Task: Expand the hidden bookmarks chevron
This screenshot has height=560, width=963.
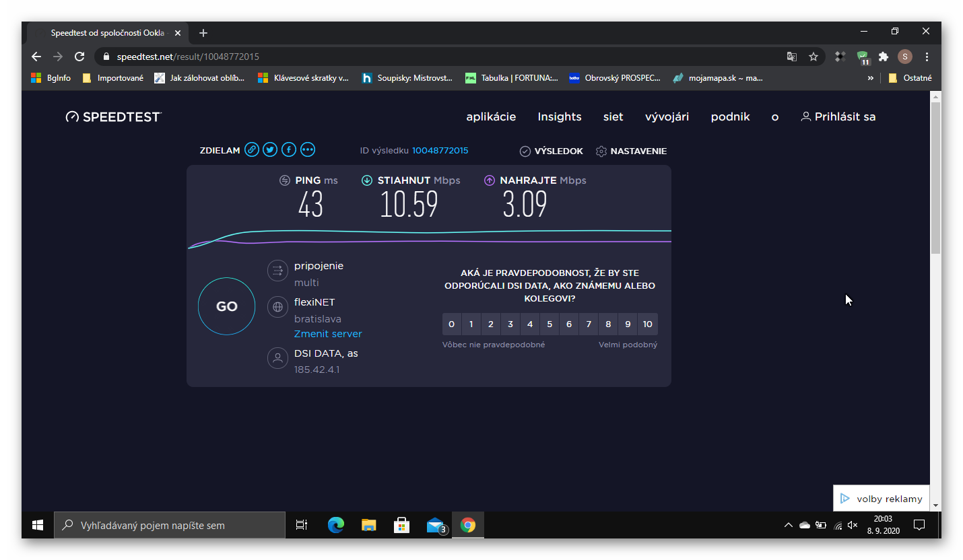Action: (870, 78)
